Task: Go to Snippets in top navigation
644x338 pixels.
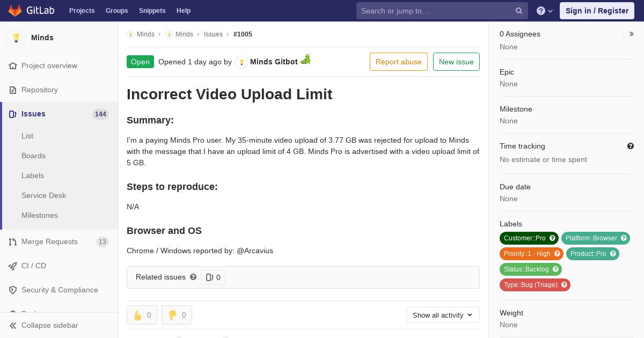Action: 152,11
